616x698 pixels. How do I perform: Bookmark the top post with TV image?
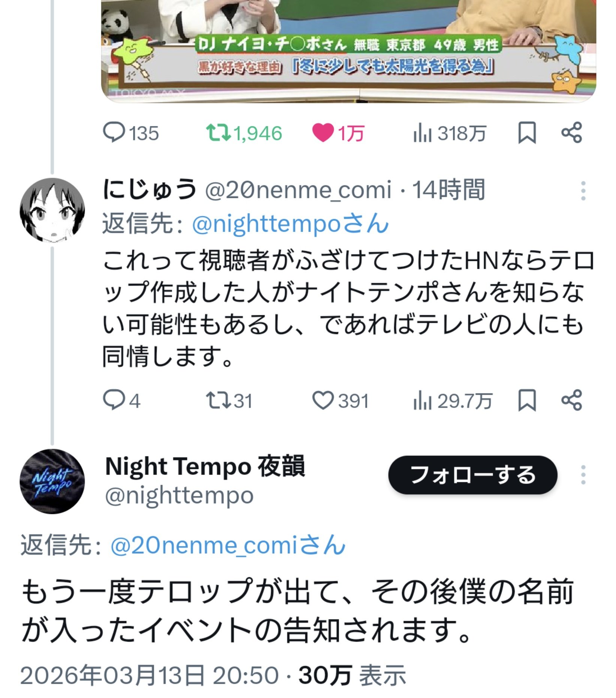pos(527,133)
